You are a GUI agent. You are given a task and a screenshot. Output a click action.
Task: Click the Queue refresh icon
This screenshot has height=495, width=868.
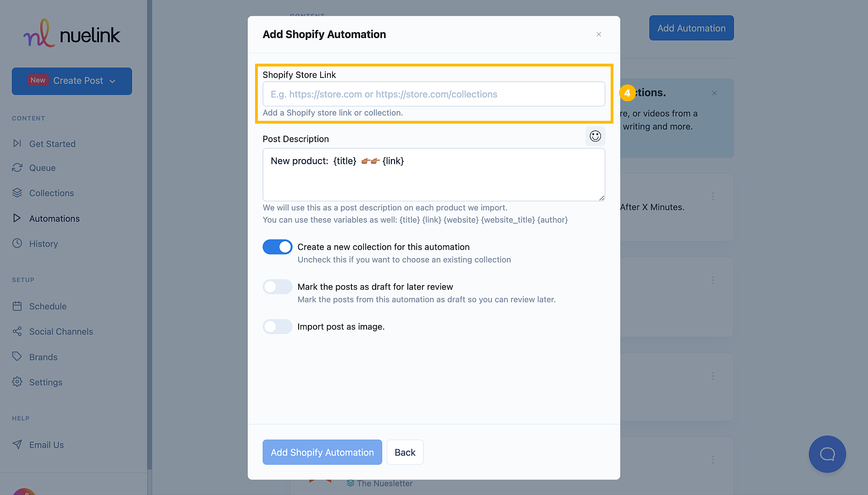tap(17, 168)
